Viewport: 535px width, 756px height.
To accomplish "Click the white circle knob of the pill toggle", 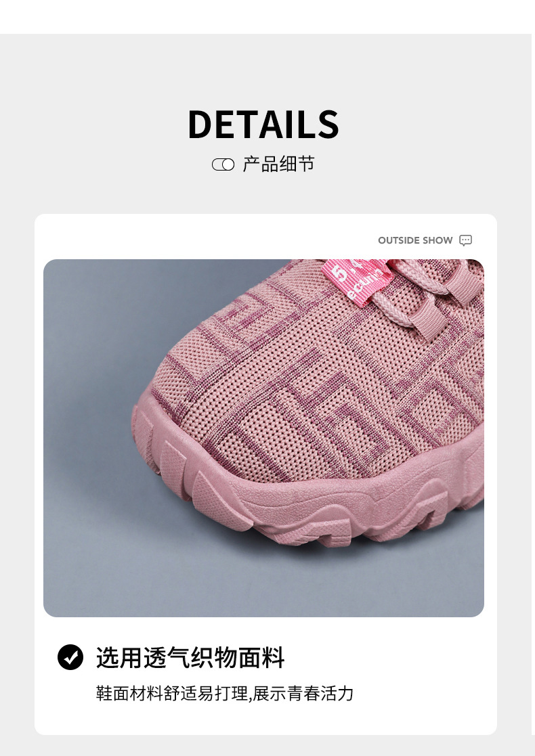I will pyautogui.click(x=228, y=165).
